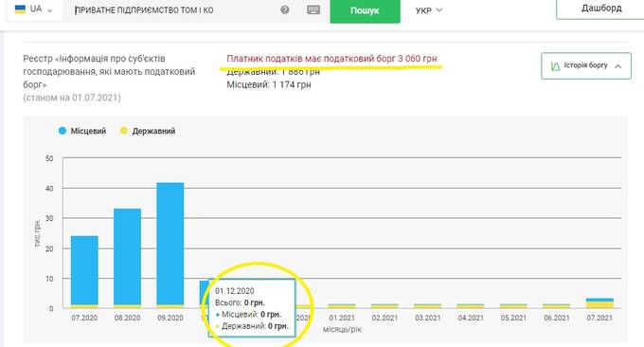Click the 50 value on y-axis
This screenshot has width=644, height=347.
(x=49, y=158)
